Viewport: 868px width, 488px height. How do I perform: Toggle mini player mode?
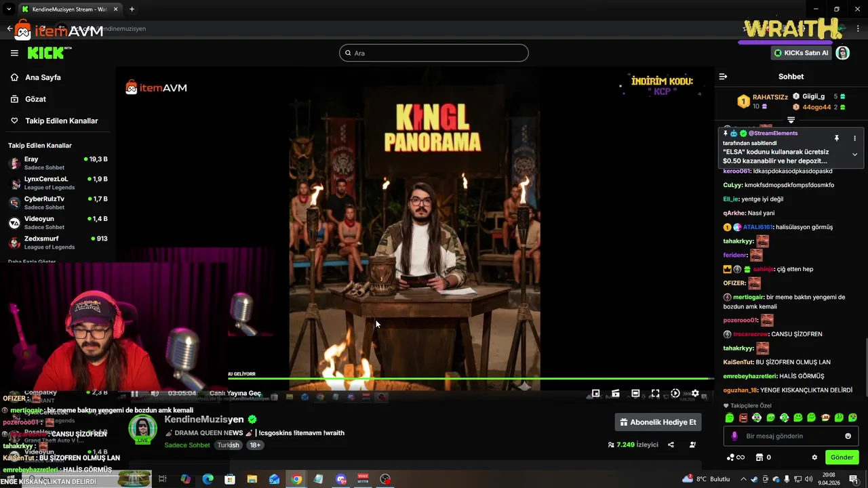[595, 393]
